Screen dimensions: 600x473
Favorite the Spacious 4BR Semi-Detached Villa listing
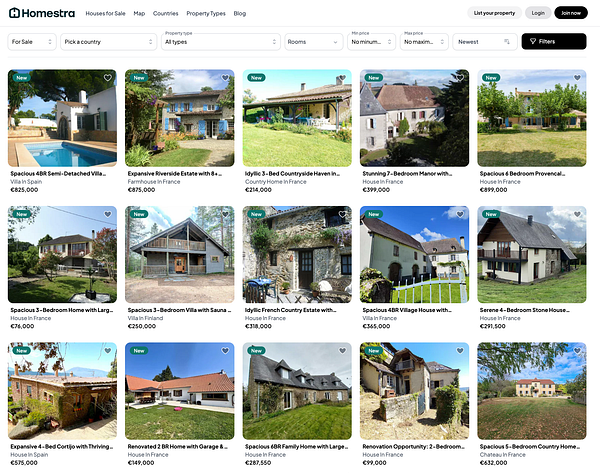pyautogui.click(x=108, y=78)
